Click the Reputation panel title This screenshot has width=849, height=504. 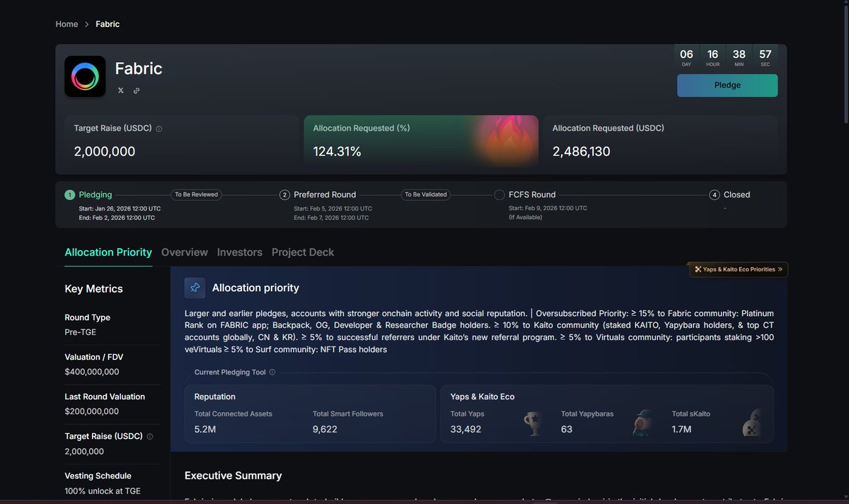(x=214, y=397)
